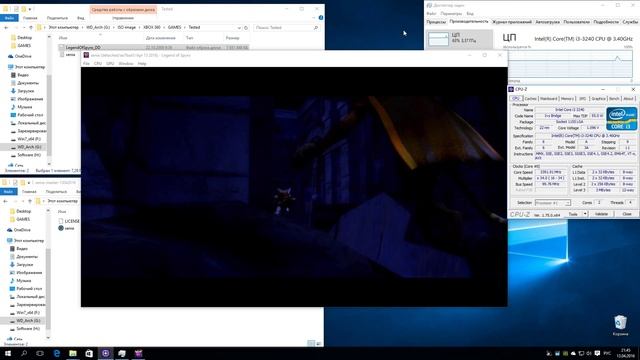The image size is (640, 360).
Task: Select xenia executable in lower Explorer window
Action: click(67, 228)
